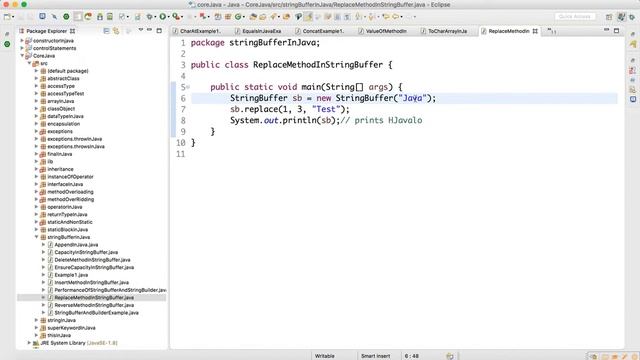Go back to last edit location arrow
Image resolution: width=640 pixels, height=360 pixels.
(385, 17)
